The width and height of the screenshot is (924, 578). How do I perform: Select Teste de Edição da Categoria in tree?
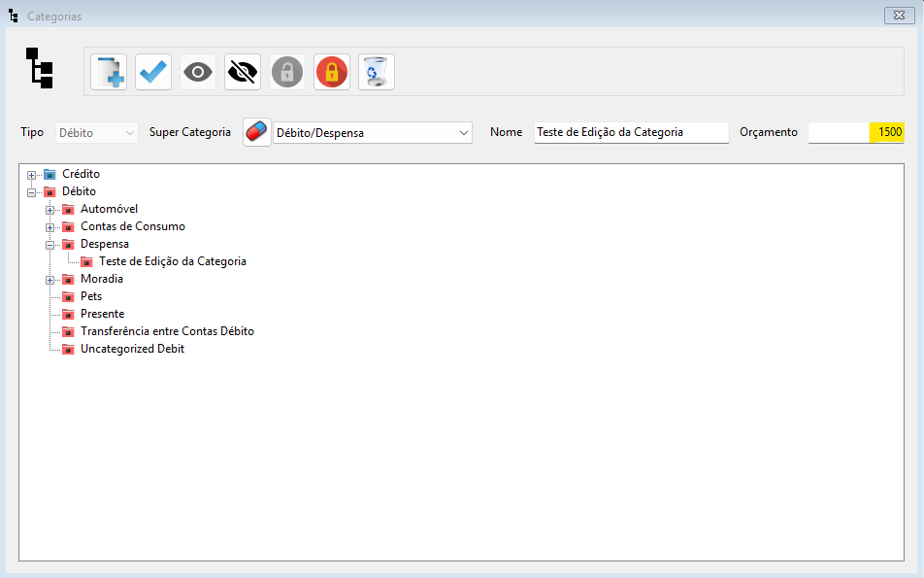pyautogui.click(x=172, y=261)
